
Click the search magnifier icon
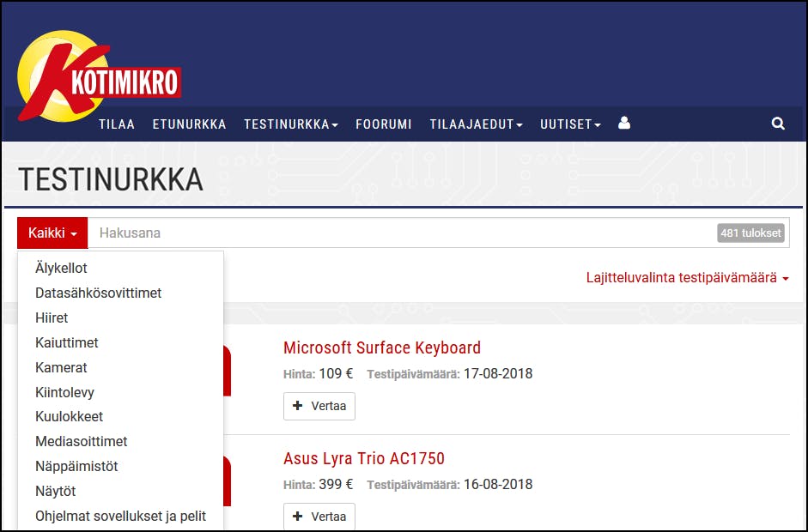tap(778, 124)
